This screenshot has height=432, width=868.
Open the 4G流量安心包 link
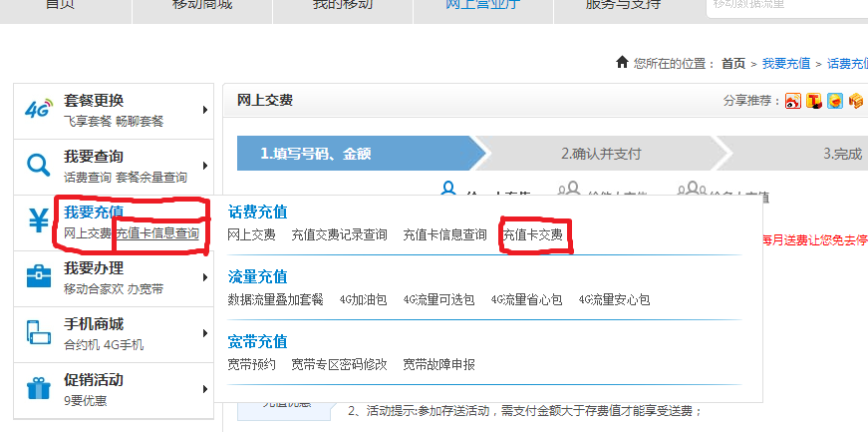(614, 300)
